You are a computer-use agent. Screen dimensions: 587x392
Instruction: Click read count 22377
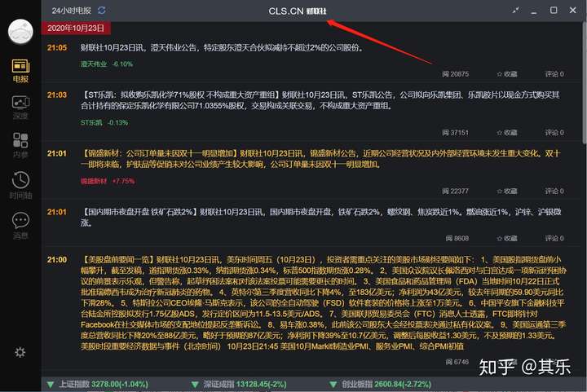click(x=455, y=192)
